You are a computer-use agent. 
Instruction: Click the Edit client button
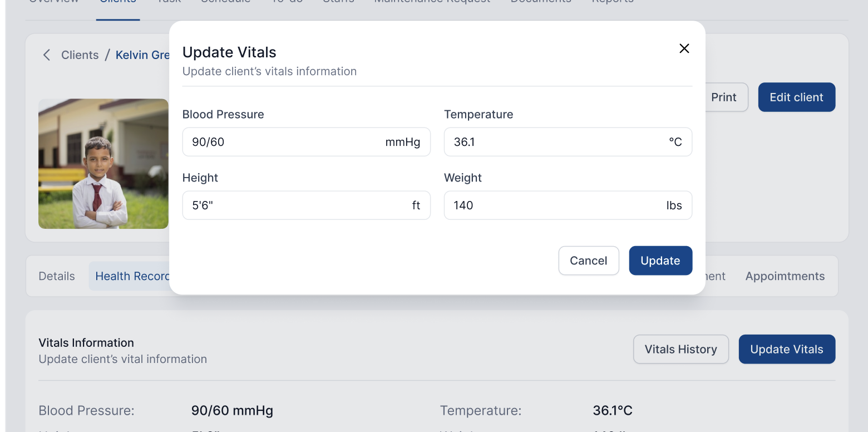[796, 97]
